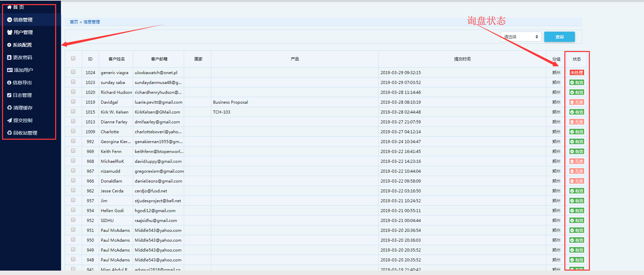Image resolution: width=644 pixels, height=275 pixels.
Task: Click the 回收站管理 recycle icon
Action: [10, 133]
